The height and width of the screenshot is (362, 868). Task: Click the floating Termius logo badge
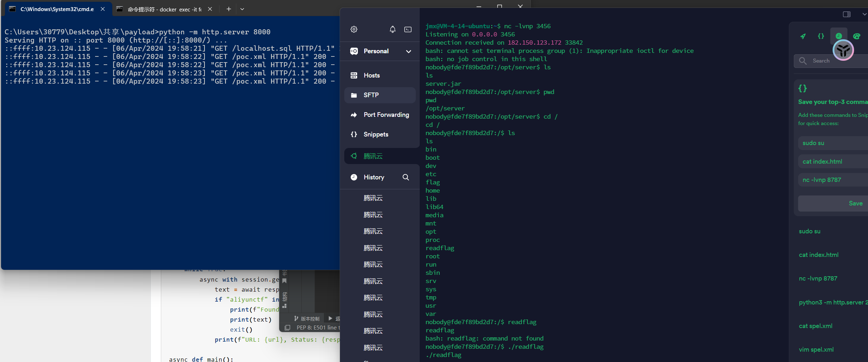843,50
